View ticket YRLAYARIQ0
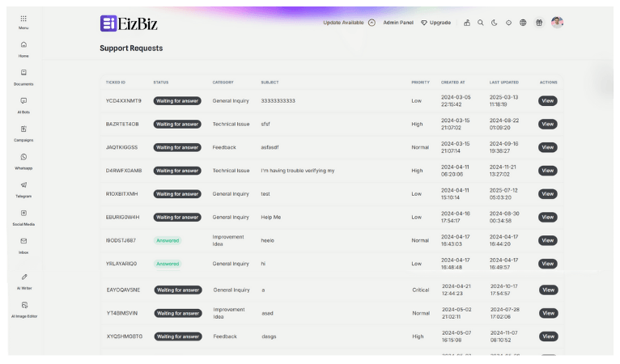Image resolution: width=620 pixels, height=364 pixels. point(548,264)
